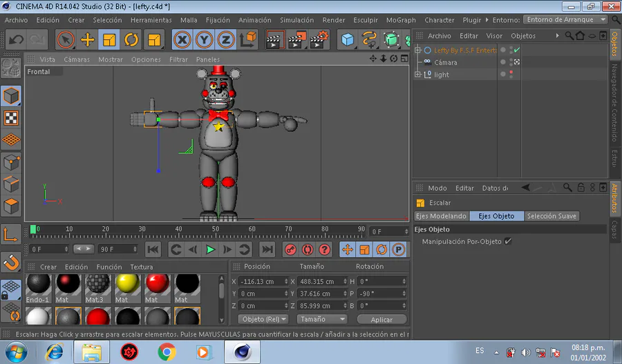This screenshot has width=622, height=364.
Task: Toggle the Z axis lock icon
Action: 225,40
